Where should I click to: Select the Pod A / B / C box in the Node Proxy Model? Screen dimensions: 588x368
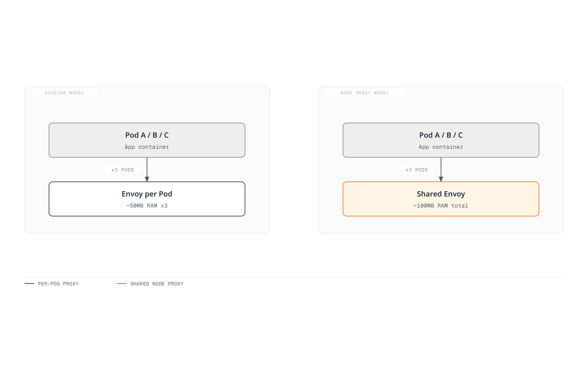(441, 140)
